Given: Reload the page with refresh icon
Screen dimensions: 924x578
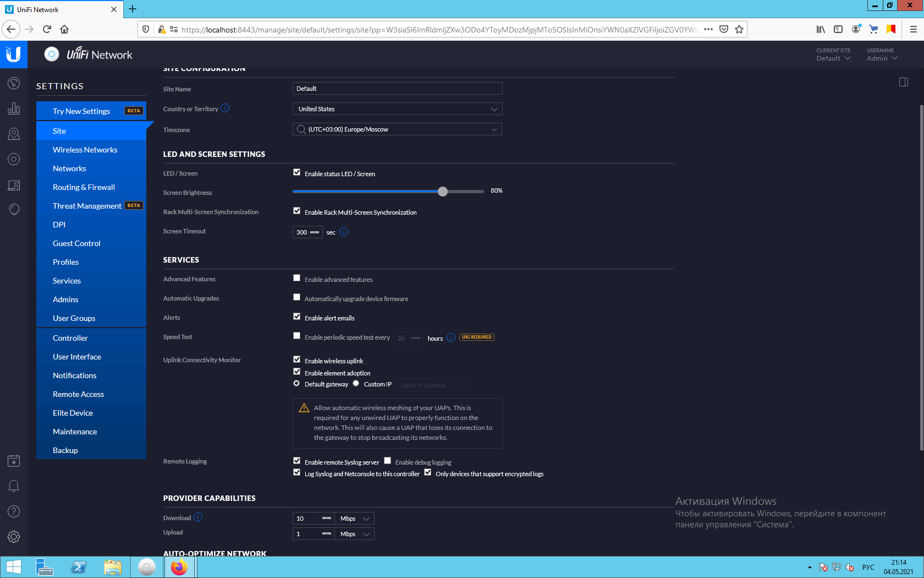Looking at the screenshot, I should coord(47,29).
